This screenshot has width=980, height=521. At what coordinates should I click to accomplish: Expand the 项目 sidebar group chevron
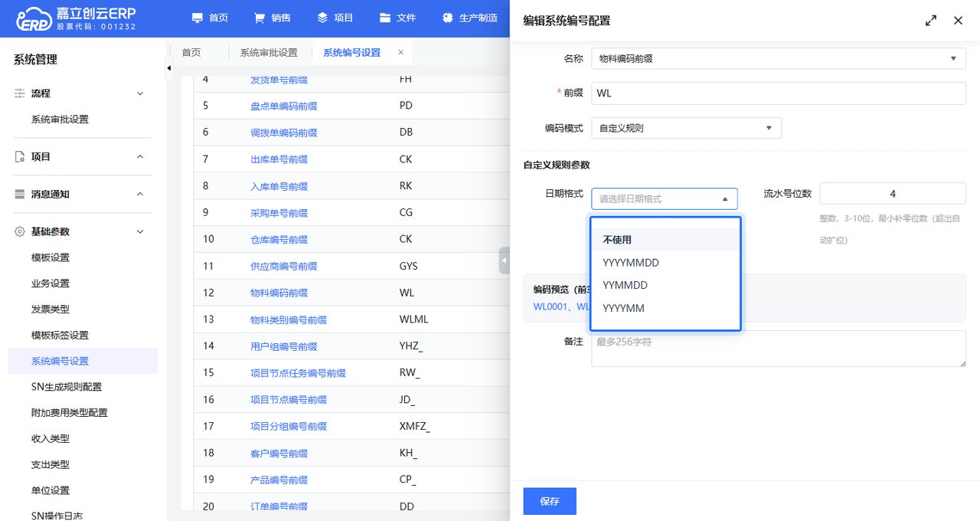tap(140, 157)
